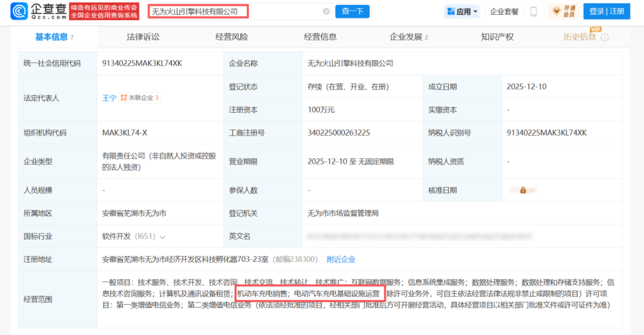Screen dimensions: 644x335
Task: Click the Qcc.com logo icon
Action: [19, 11]
